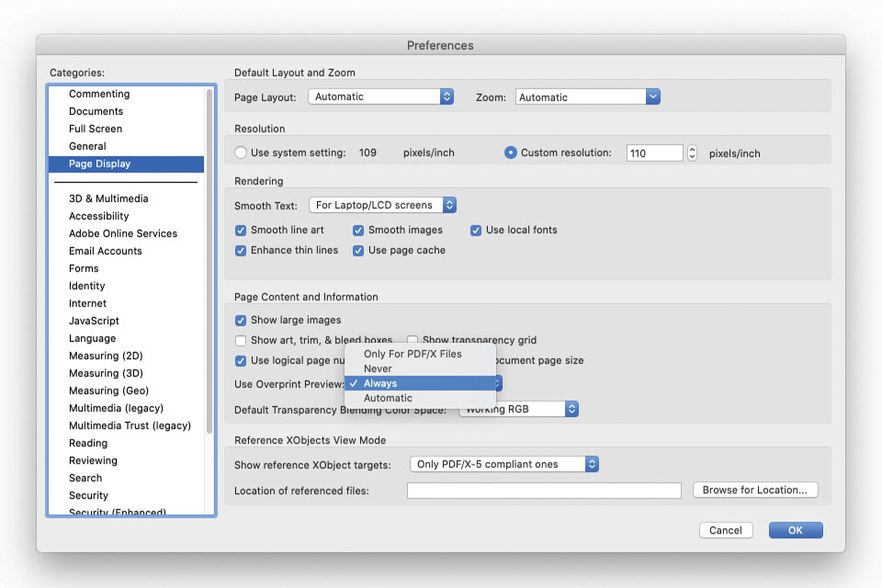The height and width of the screenshot is (588, 882).
Task: Click the Custom resolution value field
Action: point(654,153)
